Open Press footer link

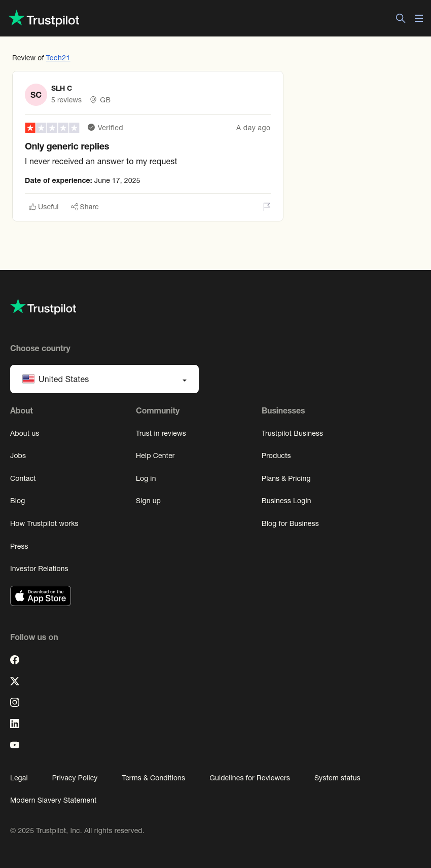click(19, 546)
